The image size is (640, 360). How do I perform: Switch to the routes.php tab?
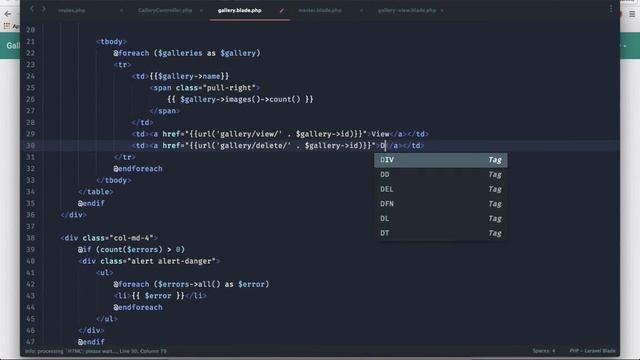(x=72, y=10)
